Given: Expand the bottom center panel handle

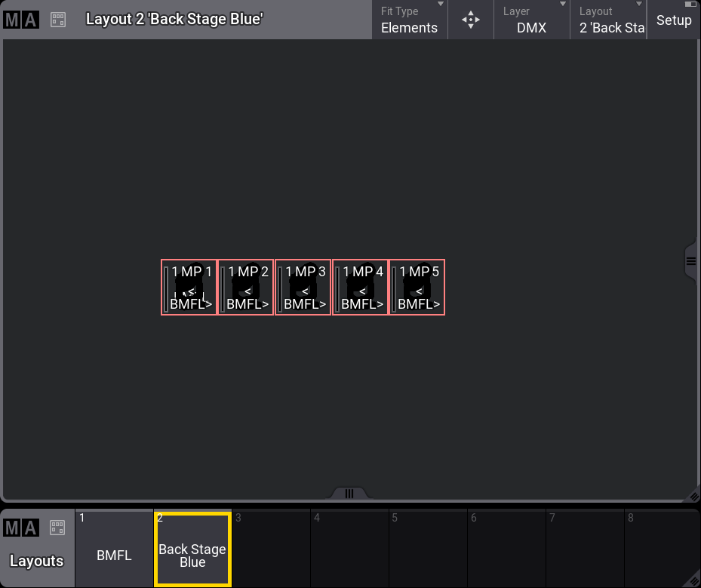Looking at the screenshot, I should [349, 493].
